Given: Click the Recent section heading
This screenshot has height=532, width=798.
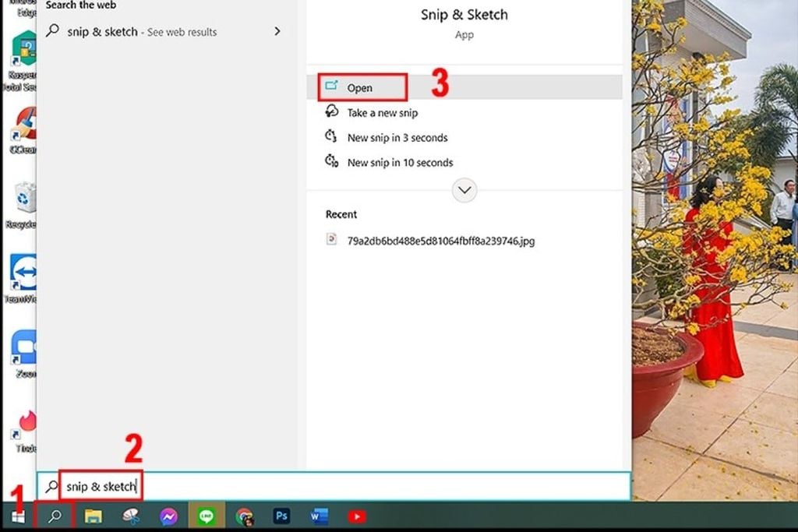Looking at the screenshot, I should (341, 214).
